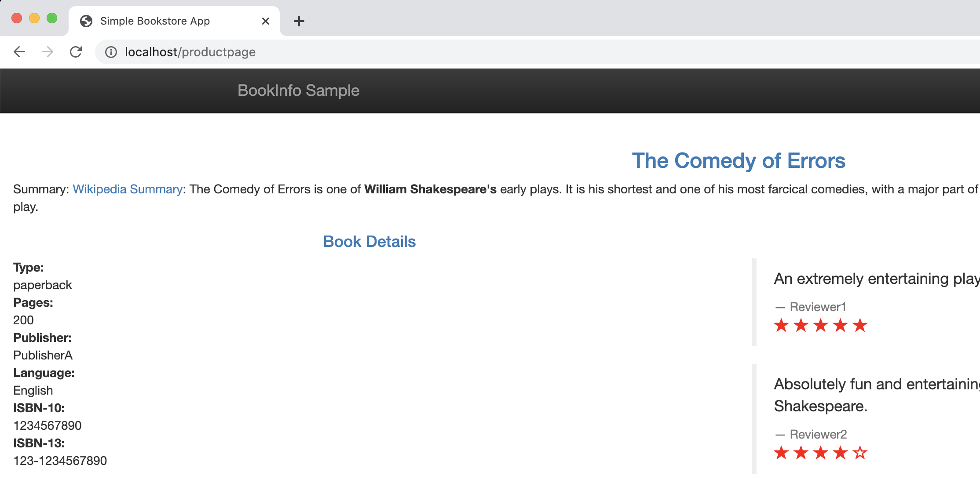Click the Book Details heading
The height and width of the screenshot is (479, 980).
[369, 242]
